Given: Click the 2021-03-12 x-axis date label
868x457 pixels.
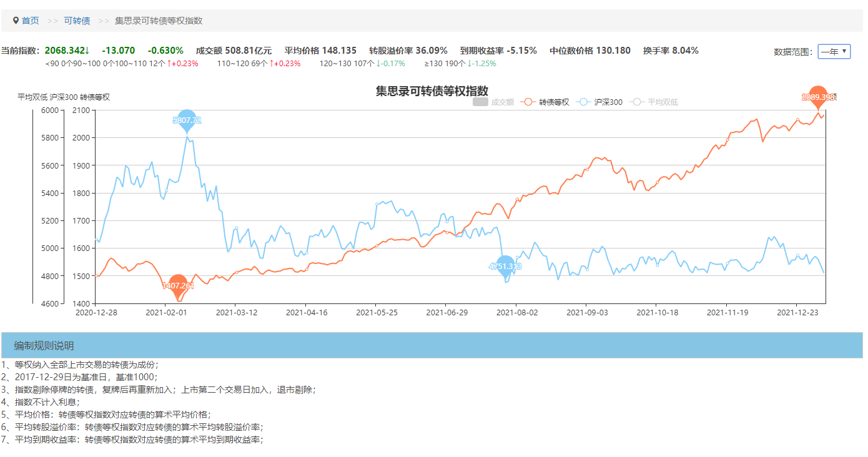Looking at the screenshot, I should pyautogui.click(x=235, y=312).
